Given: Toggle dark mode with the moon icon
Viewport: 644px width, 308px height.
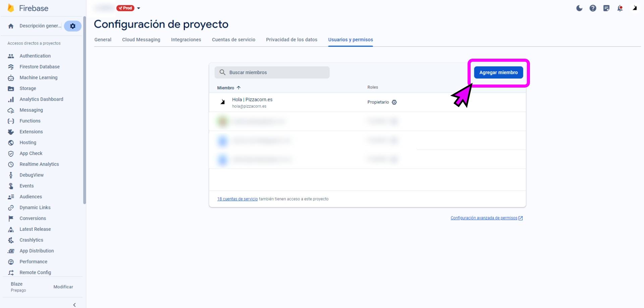Looking at the screenshot, I should click(x=579, y=8).
